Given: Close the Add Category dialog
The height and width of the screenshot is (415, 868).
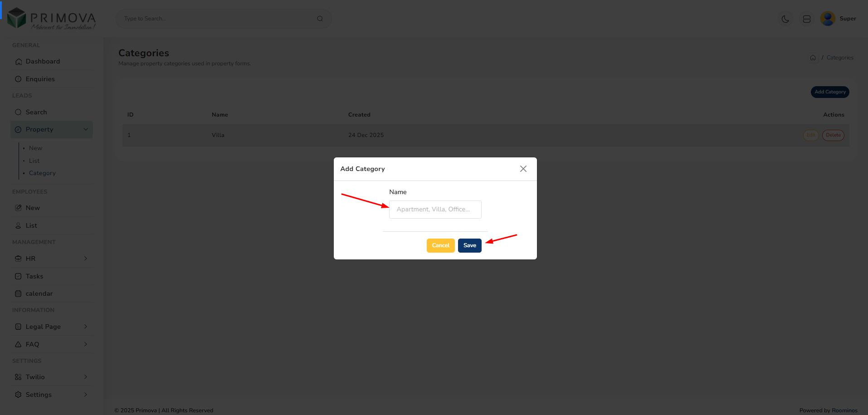Looking at the screenshot, I should click(x=523, y=169).
